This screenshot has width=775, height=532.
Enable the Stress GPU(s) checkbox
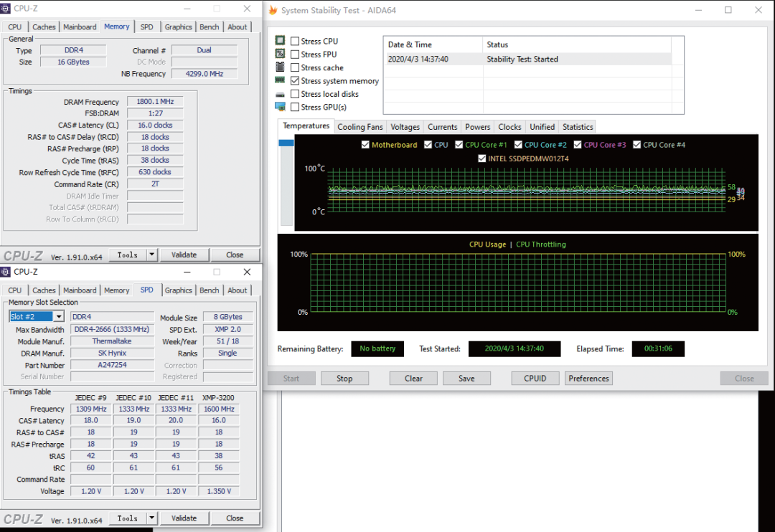[x=295, y=107]
